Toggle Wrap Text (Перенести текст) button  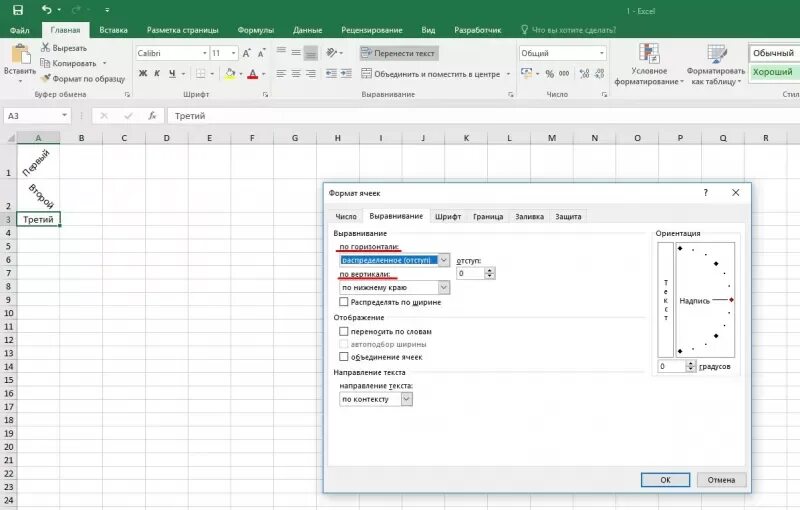[x=398, y=53]
